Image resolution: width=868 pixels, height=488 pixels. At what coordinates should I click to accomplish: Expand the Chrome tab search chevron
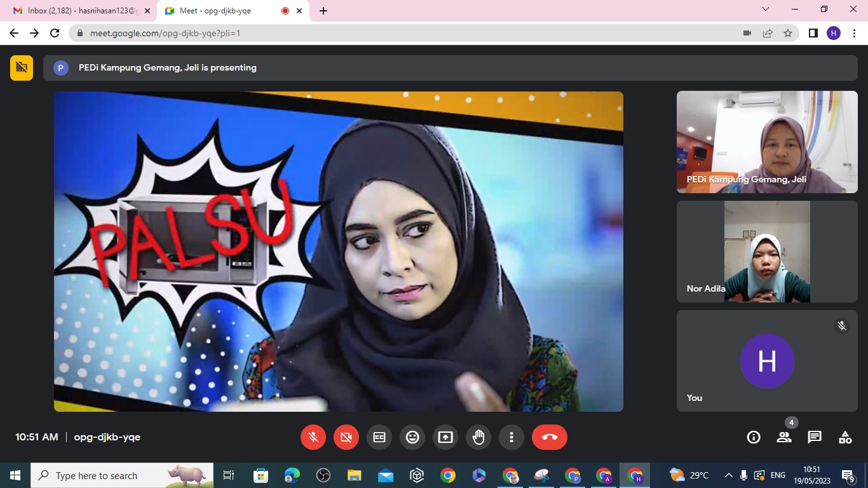coord(766,10)
